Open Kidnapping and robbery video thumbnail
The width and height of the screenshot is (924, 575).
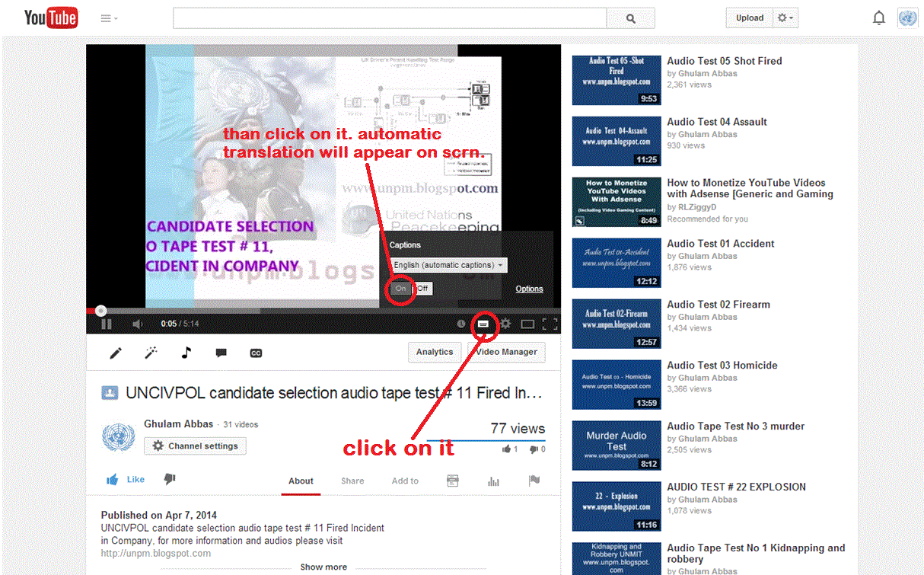(x=616, y=558)
